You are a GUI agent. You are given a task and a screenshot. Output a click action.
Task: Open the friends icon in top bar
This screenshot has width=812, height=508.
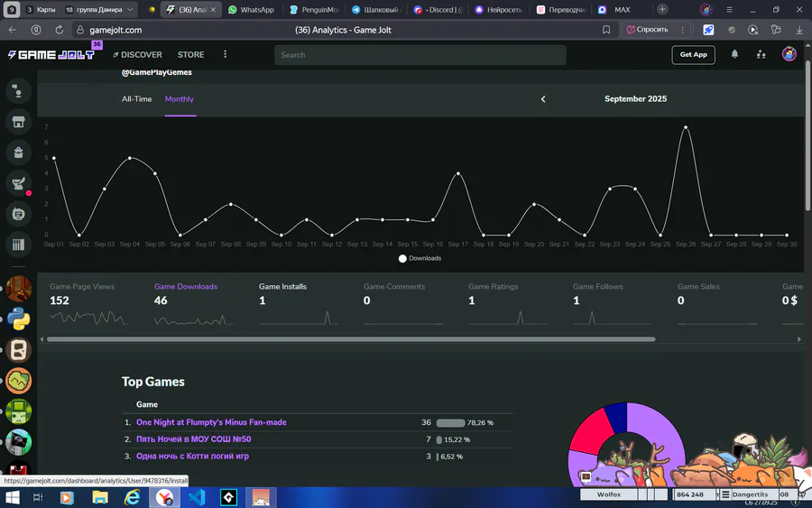pyautogui.click(x=761, y=54)
